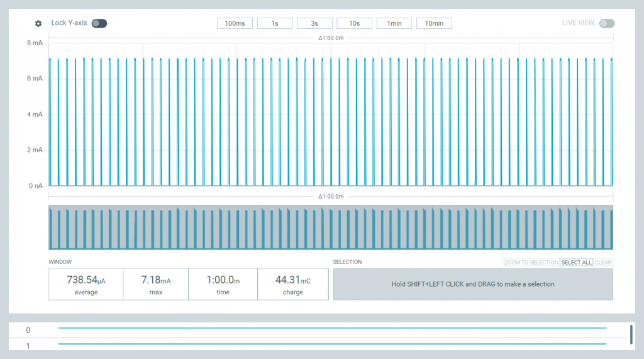This screenshot has height=359, width=644.
Task: Click the Δ1:00.0m label under the chart
Action: click(x=331, y=196)
